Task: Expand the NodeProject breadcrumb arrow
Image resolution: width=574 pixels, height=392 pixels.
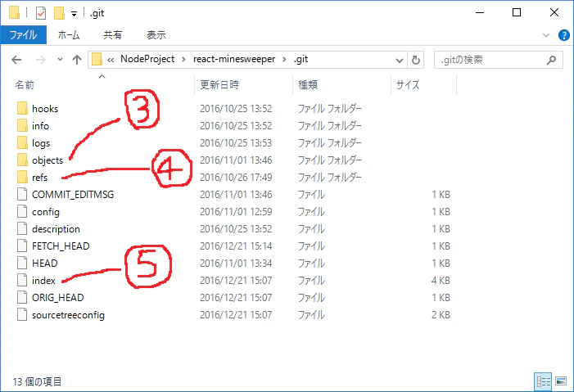Action: 183,59
